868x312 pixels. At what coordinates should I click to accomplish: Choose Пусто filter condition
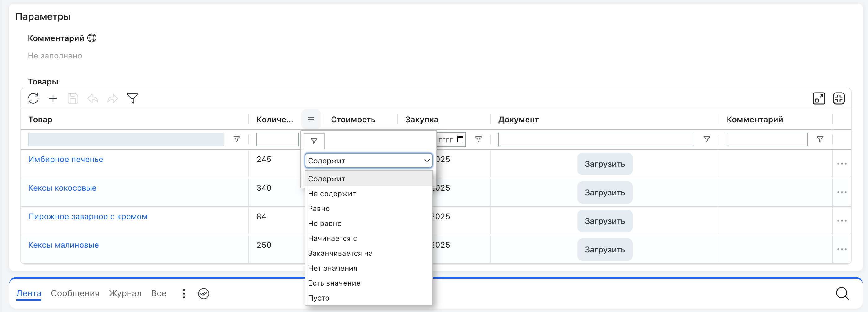(369, 298)
